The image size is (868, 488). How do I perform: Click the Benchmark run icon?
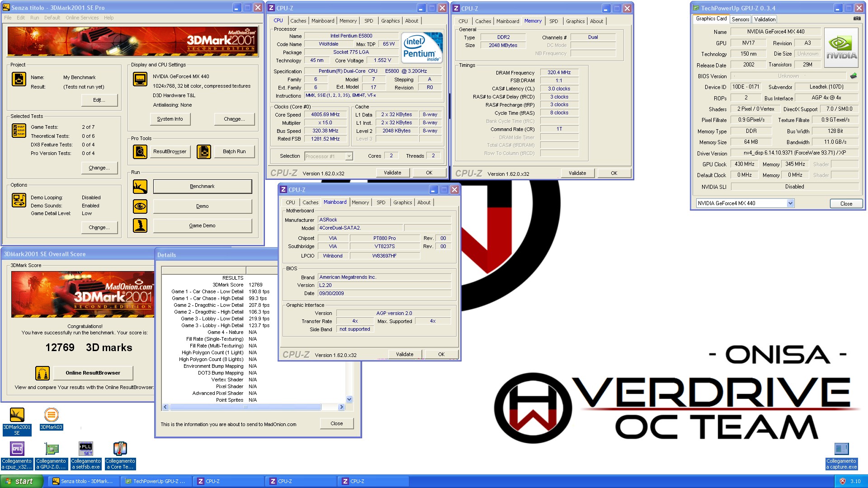[140, 187]
